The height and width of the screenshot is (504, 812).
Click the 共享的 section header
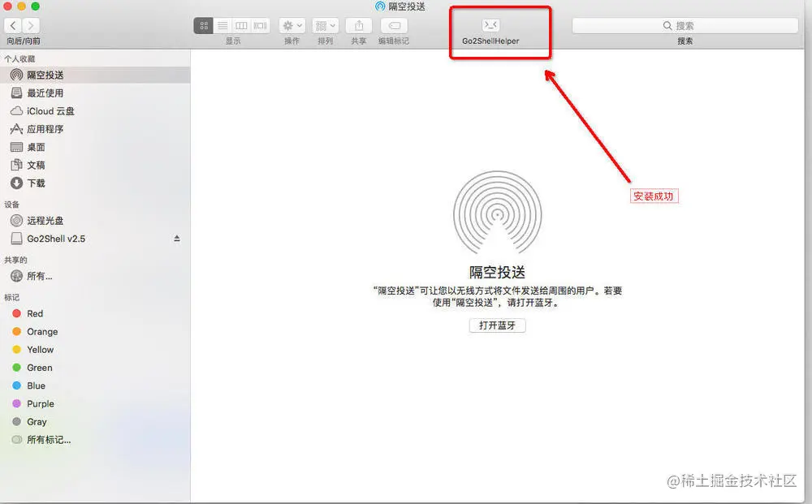point(15,260)
